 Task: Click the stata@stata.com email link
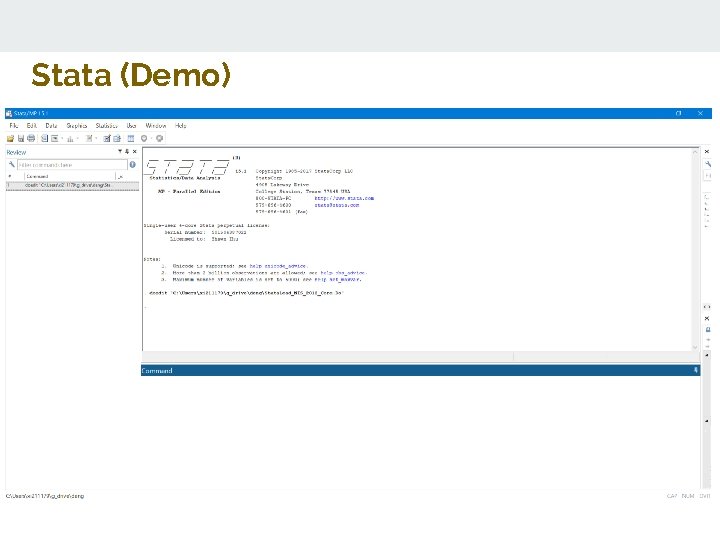tap(337, 205)
